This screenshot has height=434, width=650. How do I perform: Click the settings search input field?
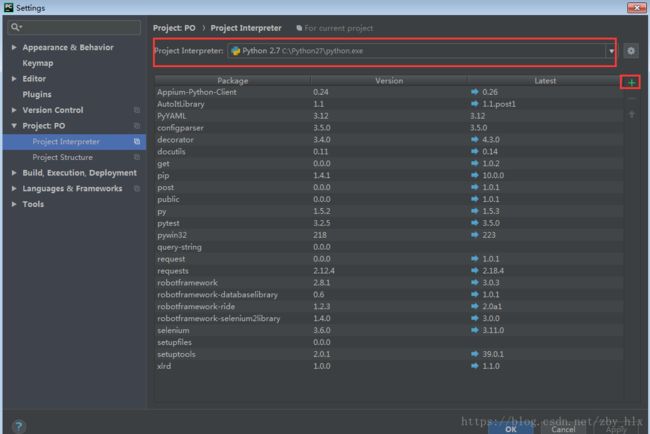point(75,27)
